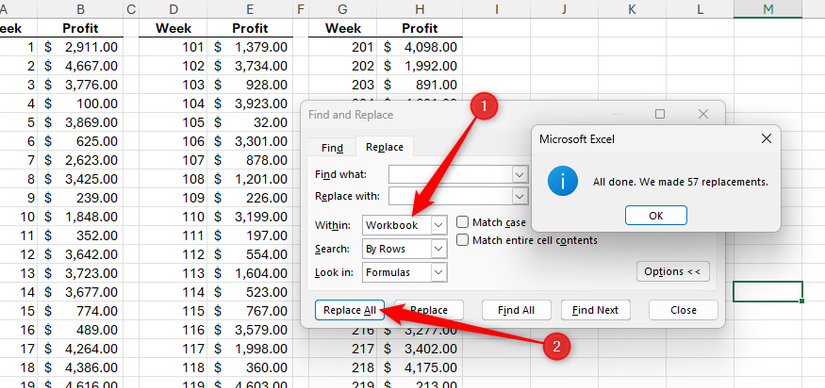Screen dimensions: 825x388
Task: Click the Profit header in column H
Action: click(419, 28)
